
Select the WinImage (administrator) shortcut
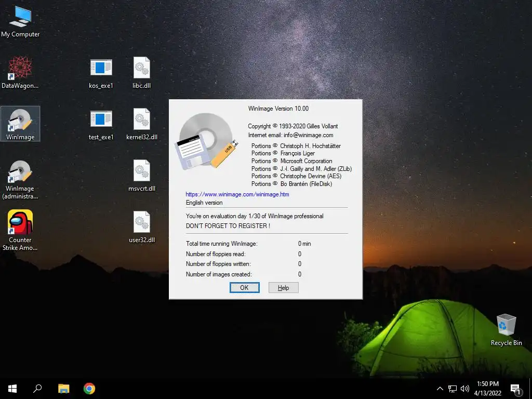(20, 179)
